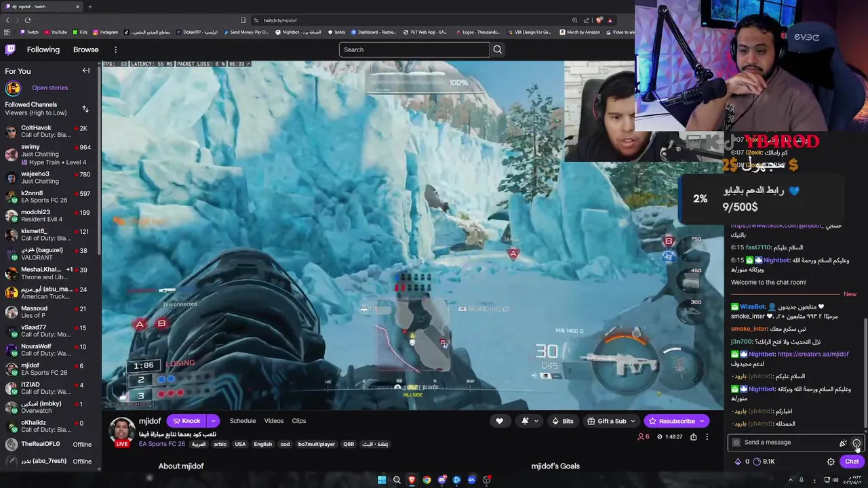Send message with the Chat button
The width and height of the screenshot is (868, 488).
pos(852,462)
